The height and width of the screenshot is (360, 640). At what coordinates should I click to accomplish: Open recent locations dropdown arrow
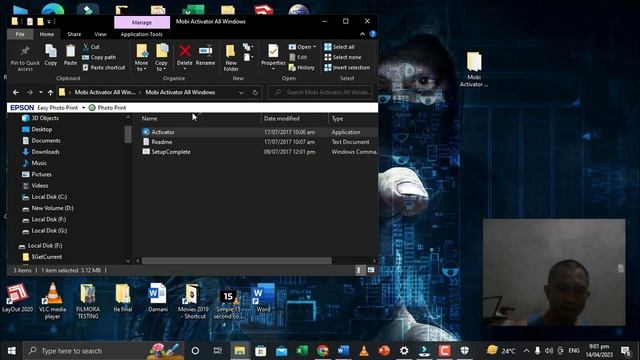tap(41, 93)
